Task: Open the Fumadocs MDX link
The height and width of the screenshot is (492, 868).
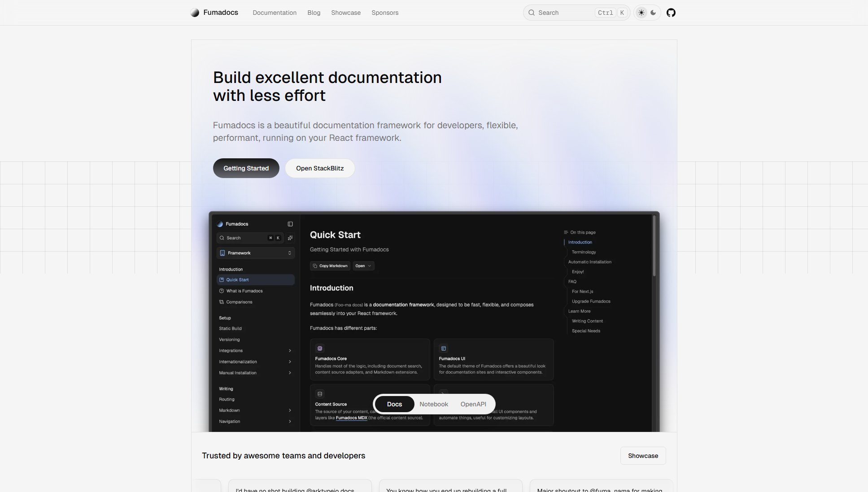Action: [352, 418]
